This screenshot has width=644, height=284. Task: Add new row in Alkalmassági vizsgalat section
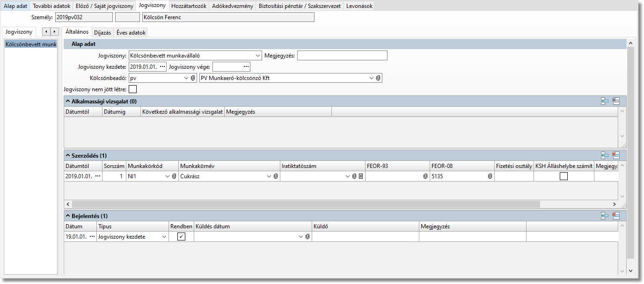click(x=605, y=101)
